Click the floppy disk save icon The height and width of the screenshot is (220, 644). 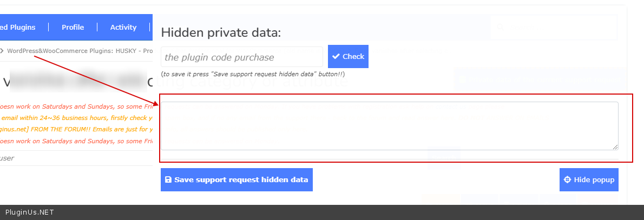pyautogui.click(x=168, y=179)
